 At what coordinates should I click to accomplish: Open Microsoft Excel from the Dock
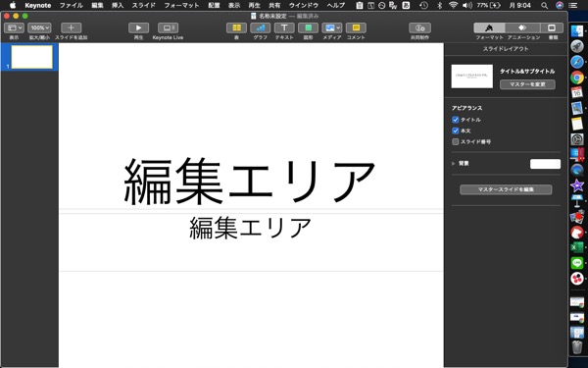point(577,247)
